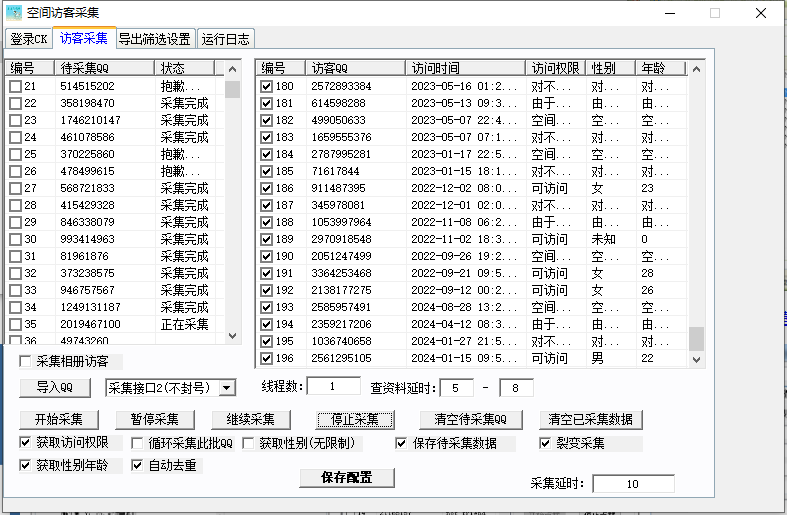The height and width of the screenshot is (515, 787).
Task: Click the 访问权限 column header
Action: (556, 68)
